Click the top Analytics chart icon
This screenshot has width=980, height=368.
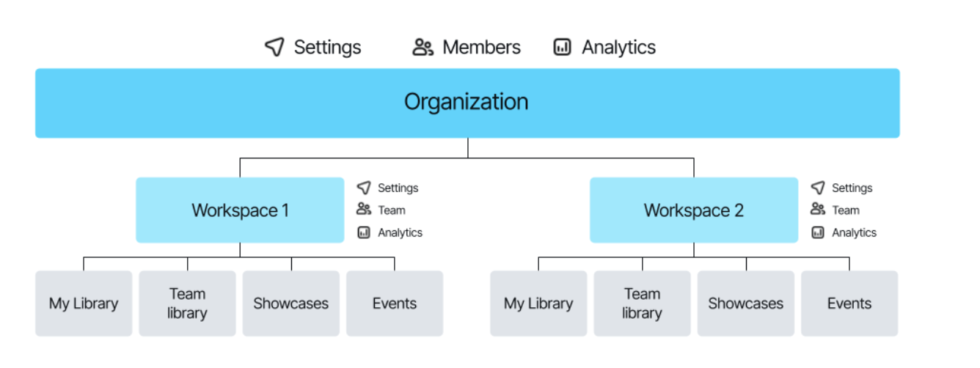coord(562,48)
